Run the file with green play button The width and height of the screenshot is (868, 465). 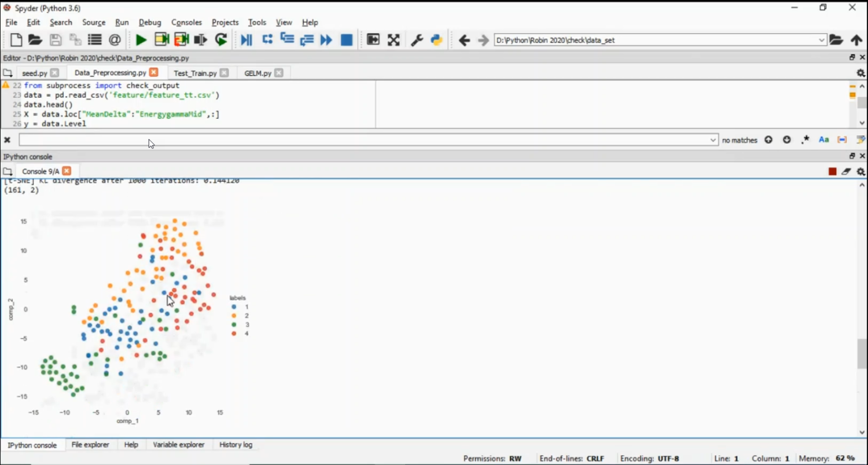pos(141,40)
